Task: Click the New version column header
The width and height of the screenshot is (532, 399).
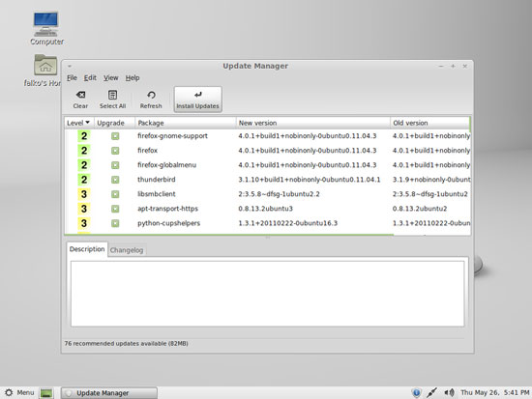Action: [312, 123]
